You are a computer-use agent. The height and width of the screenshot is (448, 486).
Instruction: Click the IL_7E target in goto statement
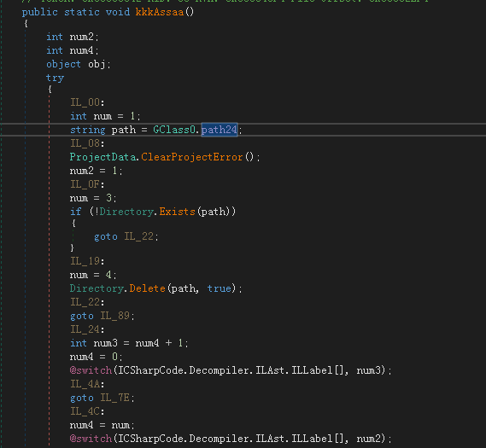coord(115,398)
